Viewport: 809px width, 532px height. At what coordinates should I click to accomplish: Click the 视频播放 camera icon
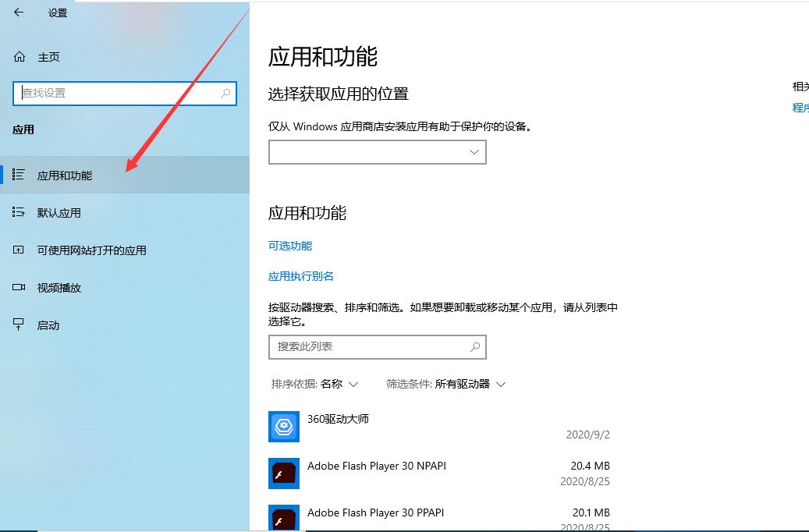click(x=20, y=288)
